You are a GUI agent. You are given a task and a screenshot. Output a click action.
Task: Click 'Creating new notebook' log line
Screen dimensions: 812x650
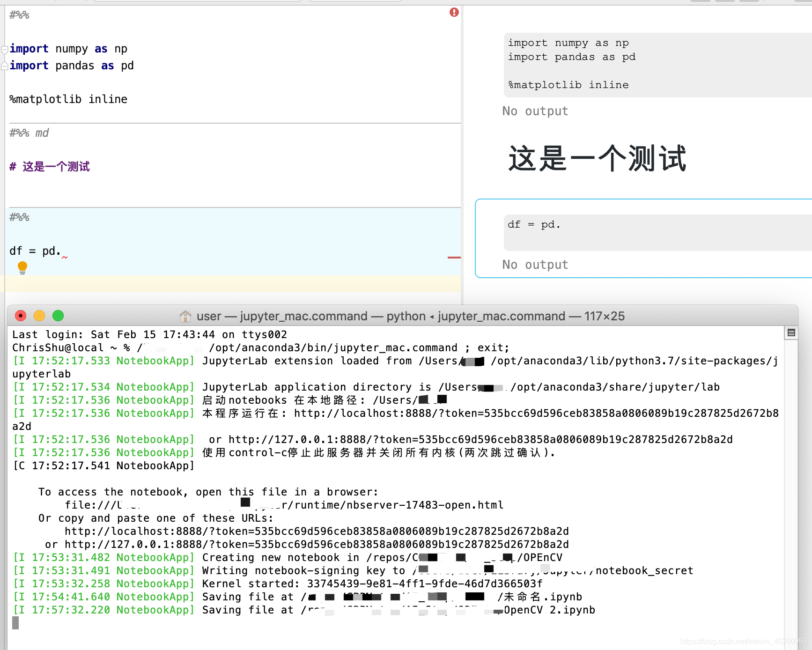point(288,557)
